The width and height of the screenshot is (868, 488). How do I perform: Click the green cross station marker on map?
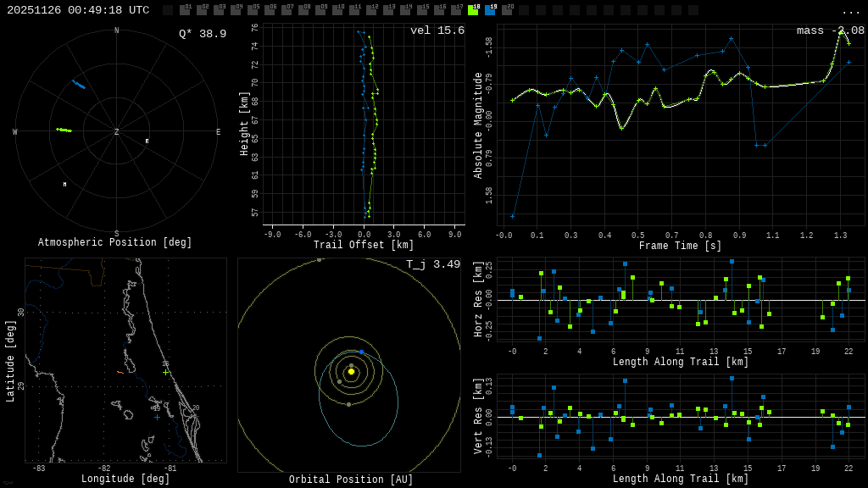(165, 372)
